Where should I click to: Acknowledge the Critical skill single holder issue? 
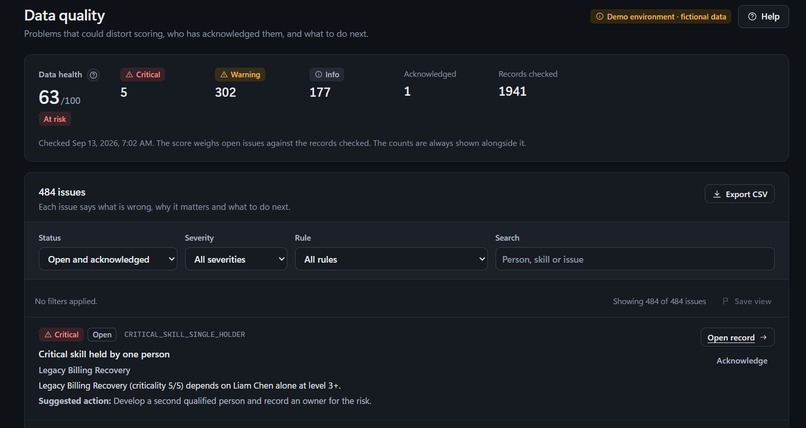[742, 361]
